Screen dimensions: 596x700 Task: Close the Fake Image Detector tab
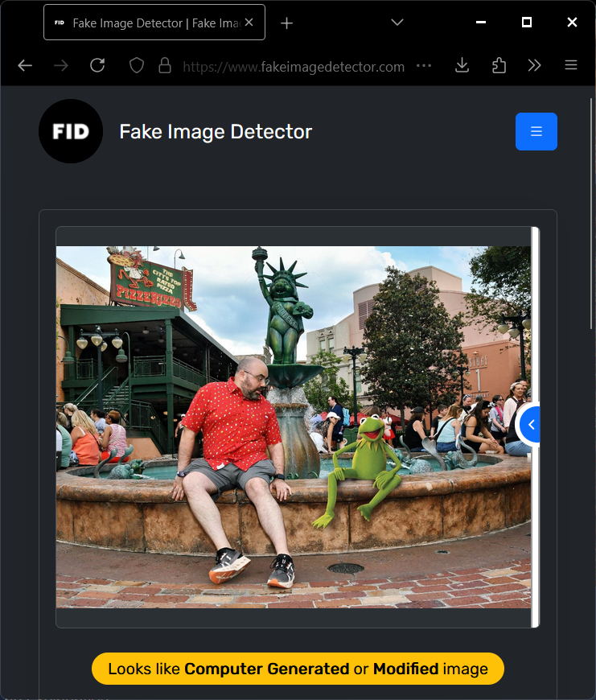(249, 23)
